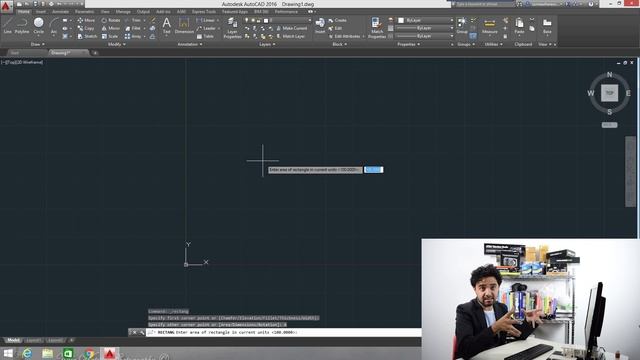Expand the Modify panel

click(x=117, y=44)
